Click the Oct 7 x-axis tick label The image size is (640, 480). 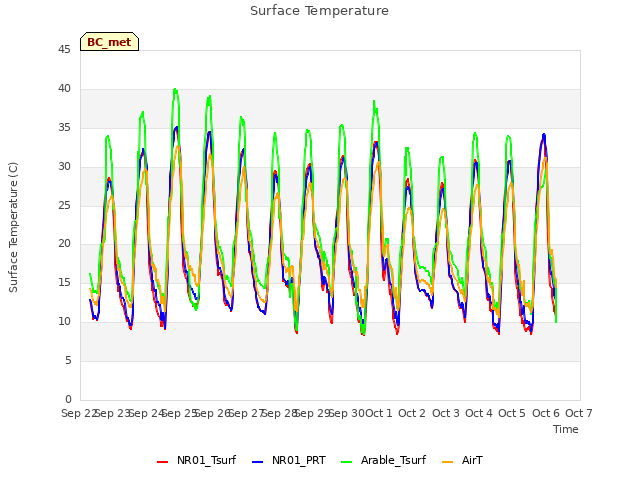tap(579, 413)
